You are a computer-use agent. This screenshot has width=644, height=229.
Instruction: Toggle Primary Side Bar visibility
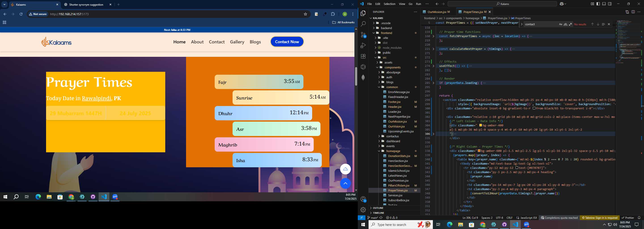[x=598, y=4]
